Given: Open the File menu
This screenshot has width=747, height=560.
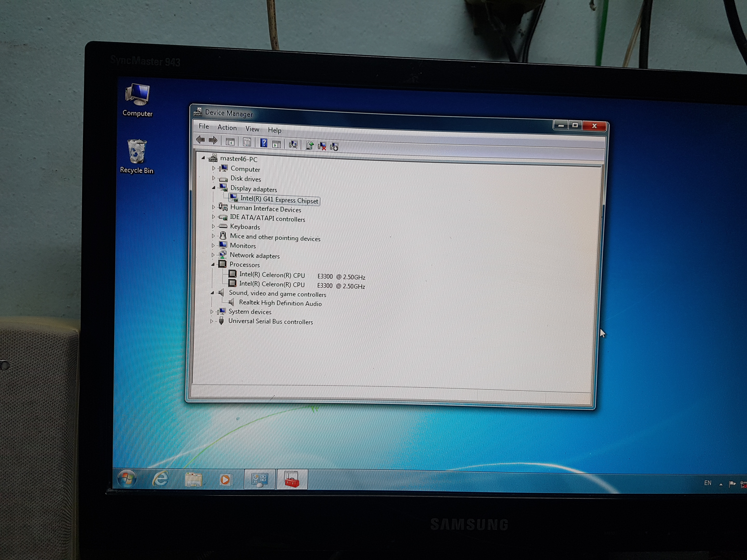Looking at the screenshot, I should [x=204, y=126].
